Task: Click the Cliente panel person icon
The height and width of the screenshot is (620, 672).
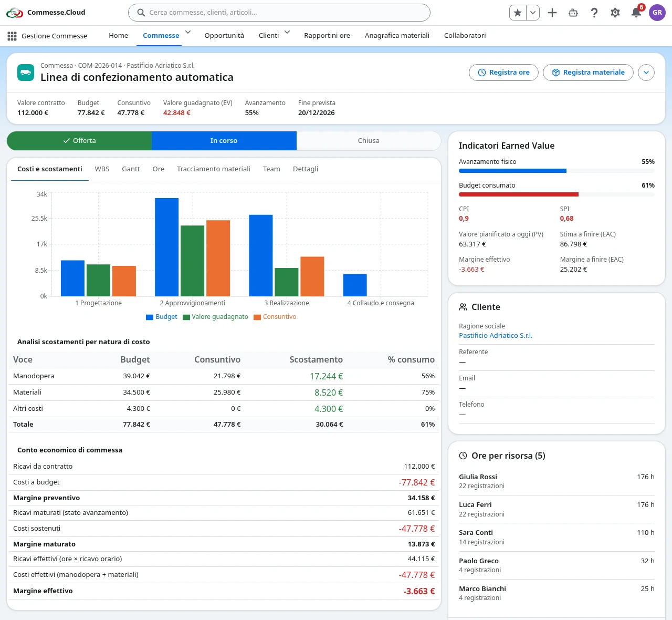Action: (x=463, y=307)
